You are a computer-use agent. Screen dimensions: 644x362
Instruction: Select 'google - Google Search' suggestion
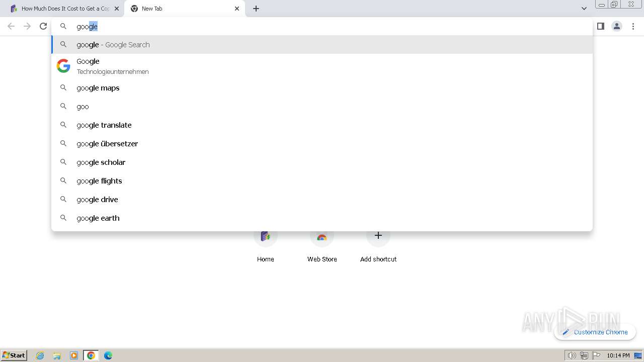tap(322, 45)
